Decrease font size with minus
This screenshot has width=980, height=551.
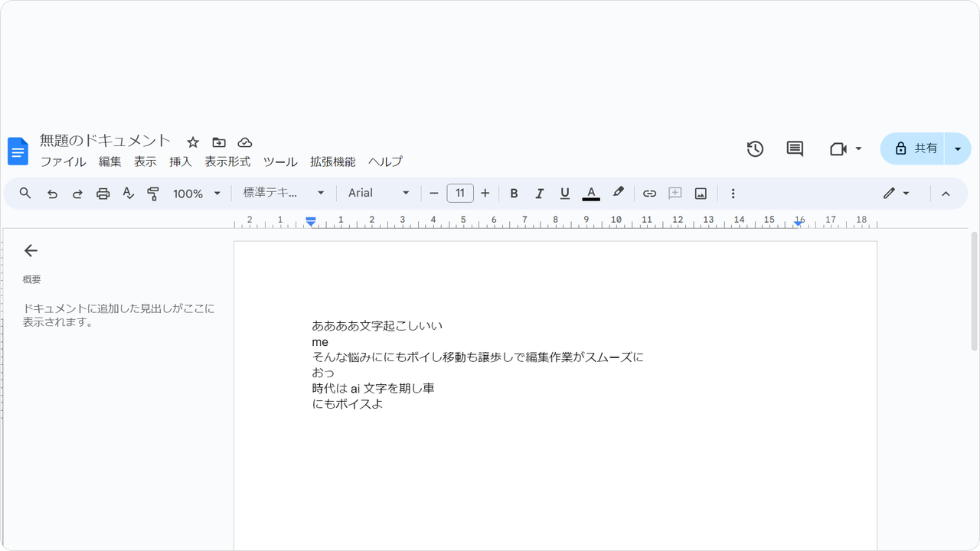(434, 194)
